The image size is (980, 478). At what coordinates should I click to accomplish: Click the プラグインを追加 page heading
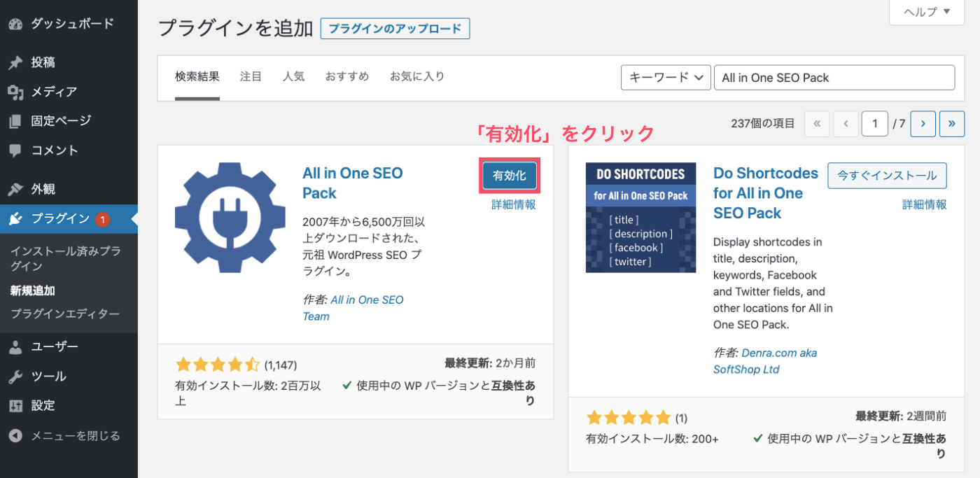tap(235, 28)
